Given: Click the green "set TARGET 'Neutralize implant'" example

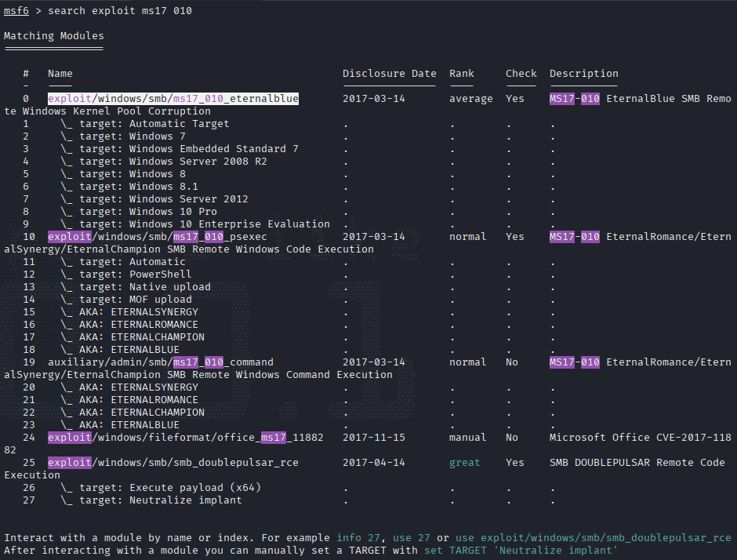Looking at the screenshot, I should click(521, 550).
